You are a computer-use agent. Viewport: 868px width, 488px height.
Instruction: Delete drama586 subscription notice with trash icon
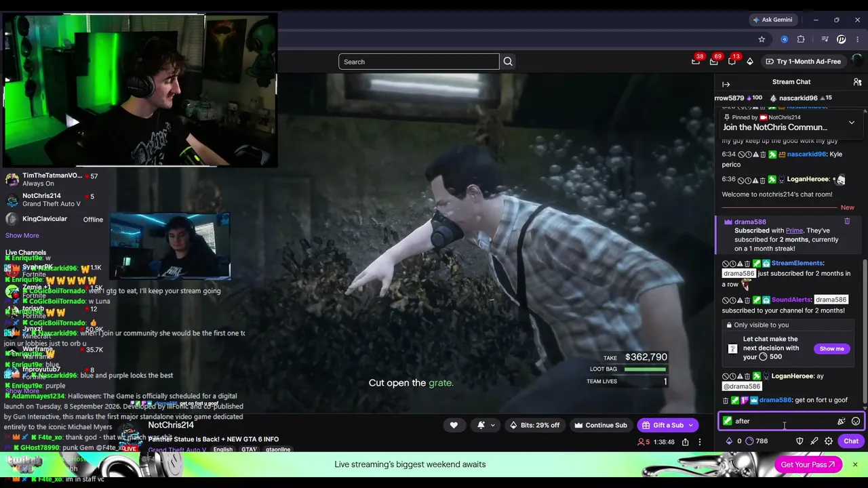pyautogui.click(x=847, y=221)
